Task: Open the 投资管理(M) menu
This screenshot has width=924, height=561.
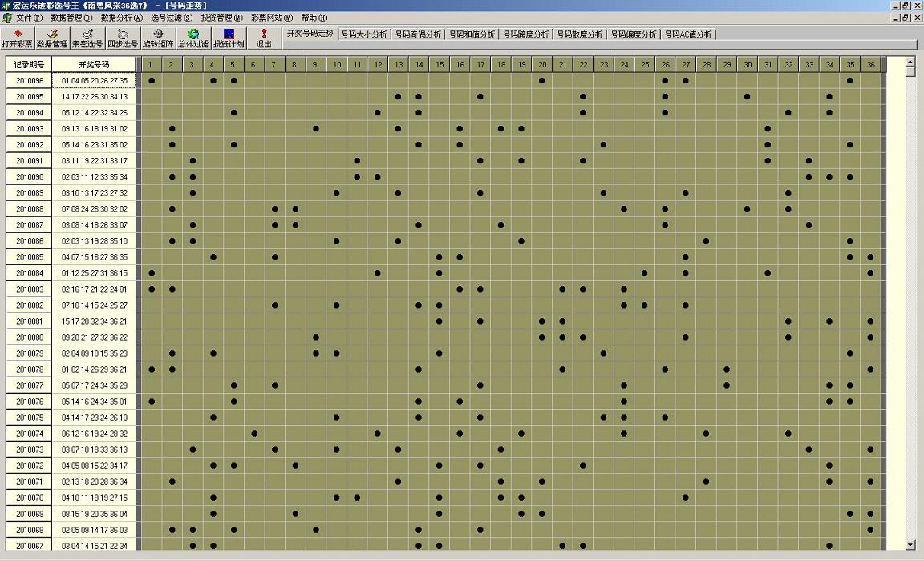Action: point(221,18)
